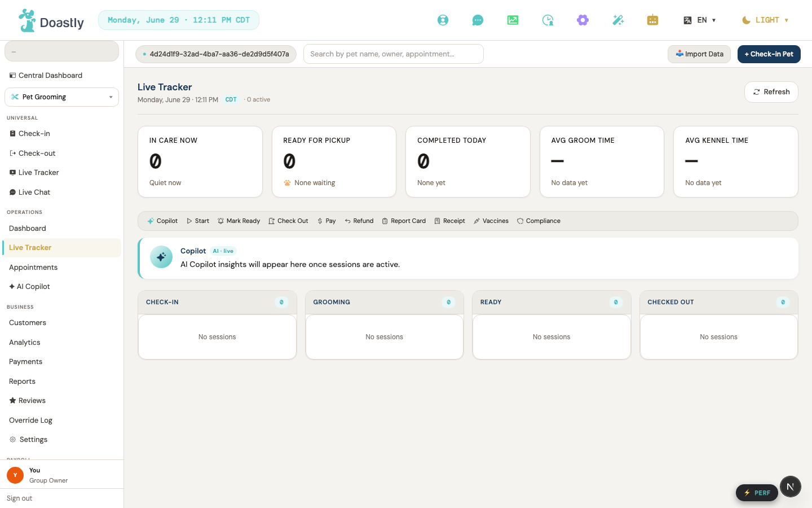This screenshot has height=508, width=812.
Task: Open Live Chat in the sidebar
Action: click(62, 192)
